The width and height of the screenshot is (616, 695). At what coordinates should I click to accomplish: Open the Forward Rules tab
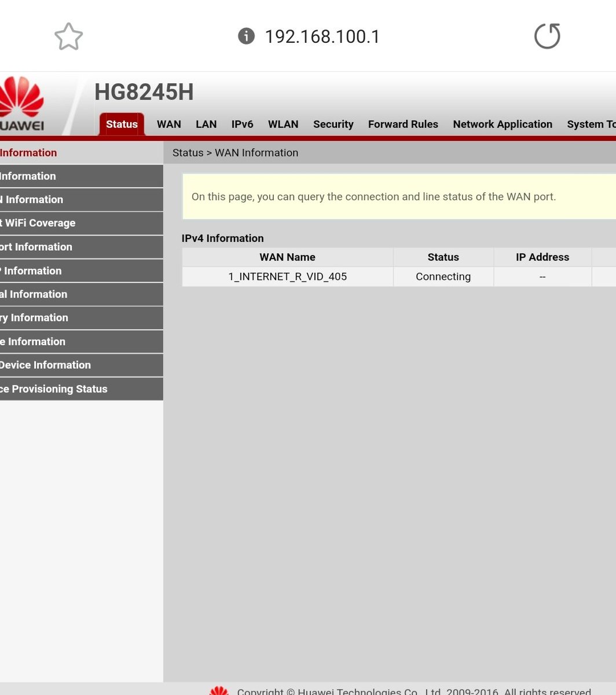click(403, 124)
